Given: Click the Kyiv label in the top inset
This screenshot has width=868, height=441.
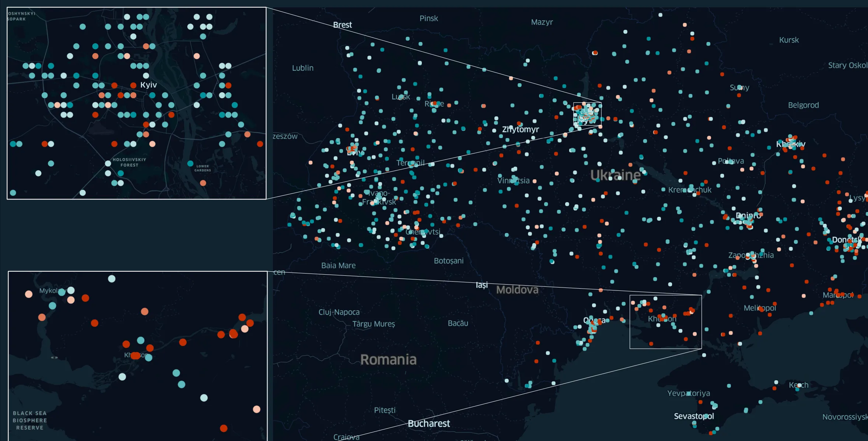Looking at the screenshot, I should coord(148,85).
